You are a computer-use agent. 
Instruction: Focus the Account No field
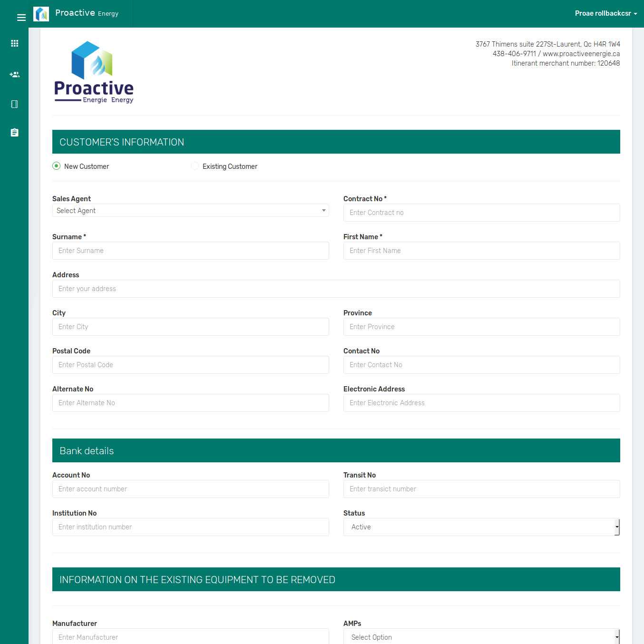[x=191, y=489]
